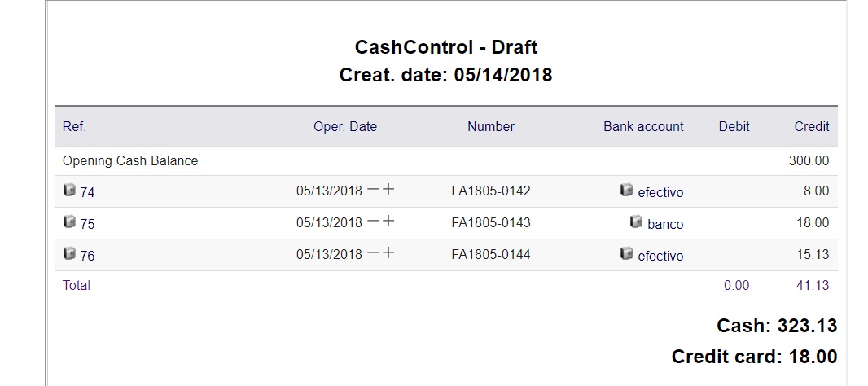This screenshot has height=386, width=868.
Task: Click the Bank account column header
Action: coord(643,126)
